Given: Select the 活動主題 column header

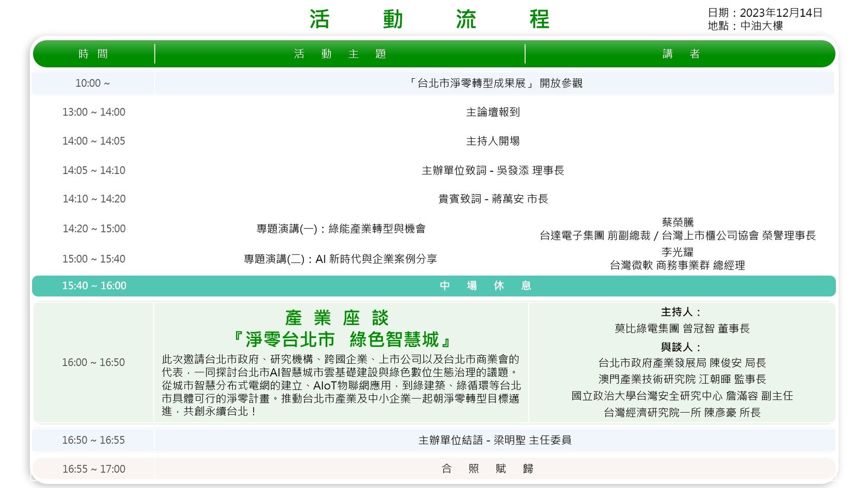Looking at the screenshot, I should (x=340, y=54).
